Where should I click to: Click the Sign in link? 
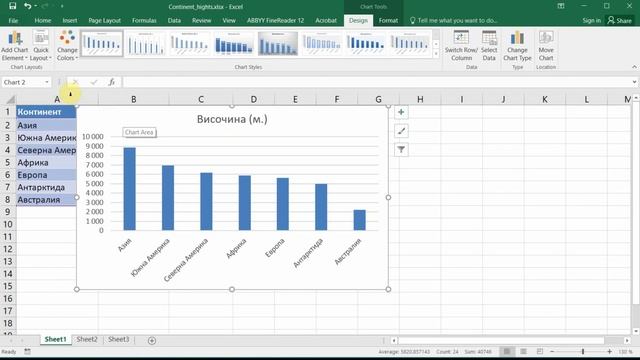(591, 20)
